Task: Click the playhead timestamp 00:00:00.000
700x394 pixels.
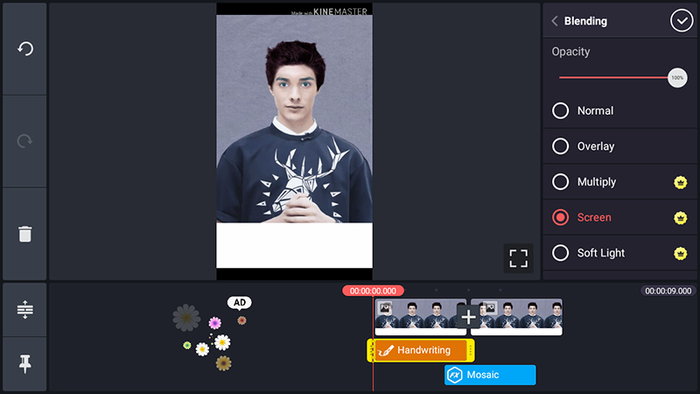Action: point(373,291)
